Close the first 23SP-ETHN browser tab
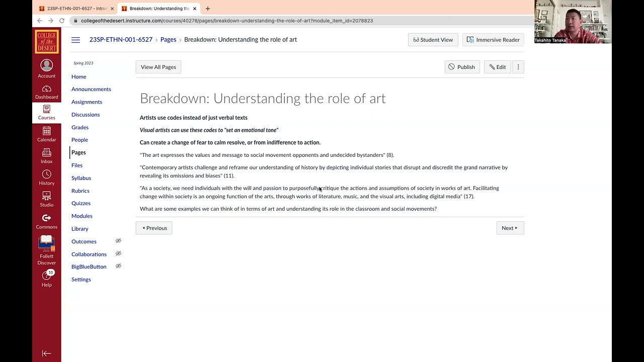Image resolution: width=644 pixels, height=362 pixels. click(112, 9)
